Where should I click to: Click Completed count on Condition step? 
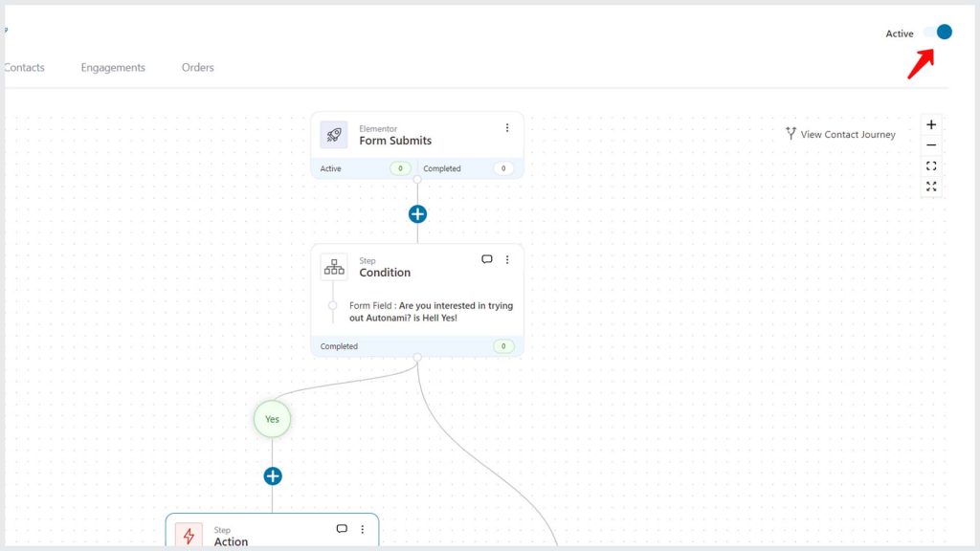click(x=503, y=346)
